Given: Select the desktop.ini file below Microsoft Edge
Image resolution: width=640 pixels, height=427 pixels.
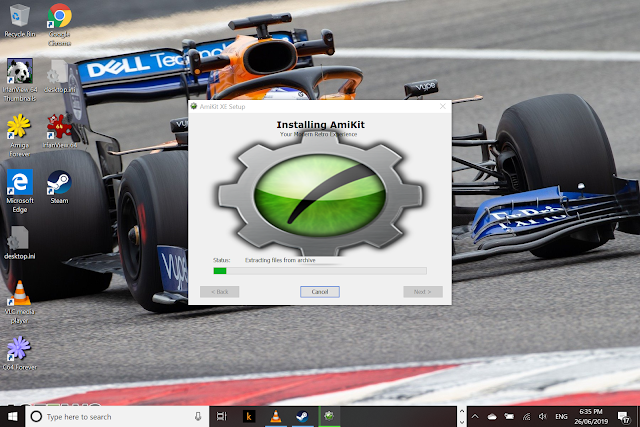Looking at the screenshot, I should (x=19, y=242).
